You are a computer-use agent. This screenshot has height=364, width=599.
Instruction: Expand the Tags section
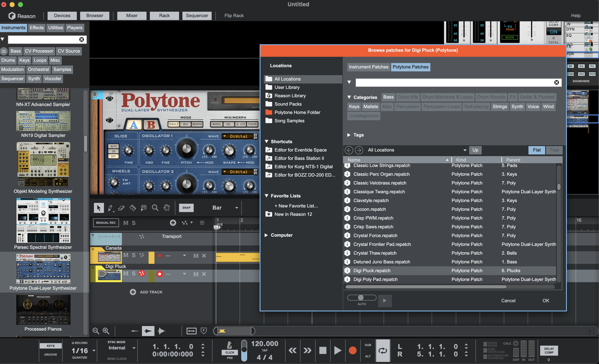[x=349, y=135]
